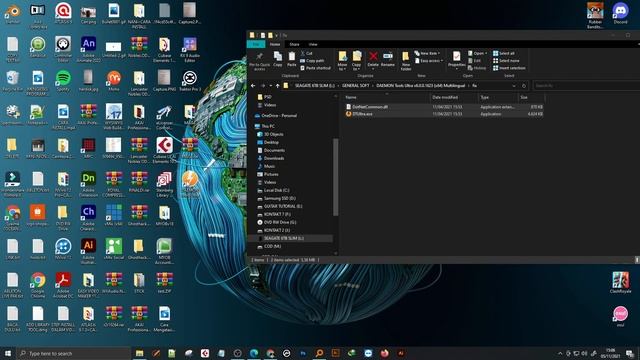This screenshot has height=360, width=640.
Task: Sort by the Date modified column
Action: click(454, 97)
